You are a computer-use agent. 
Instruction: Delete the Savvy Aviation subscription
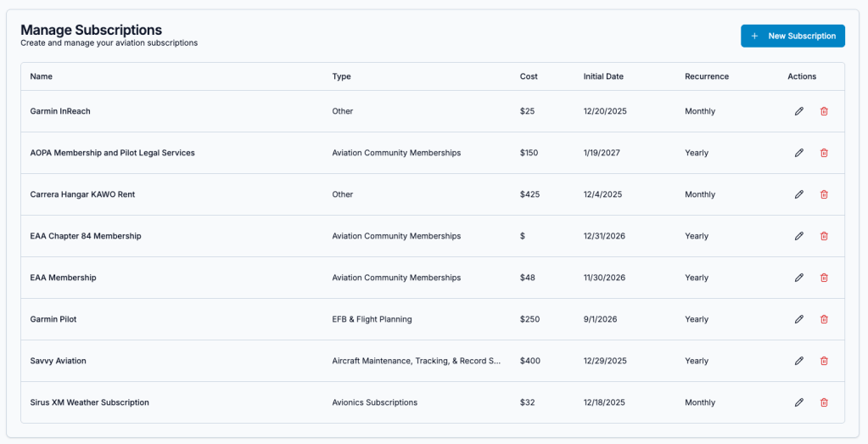(x=824, y=361)
